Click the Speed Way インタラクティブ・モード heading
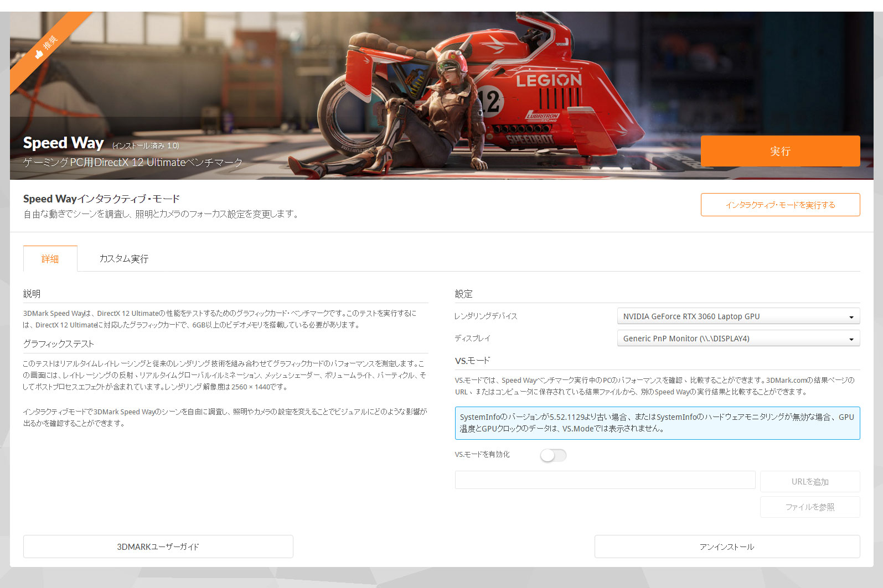The height and width of the screenshot is (588, 883). 102,199
